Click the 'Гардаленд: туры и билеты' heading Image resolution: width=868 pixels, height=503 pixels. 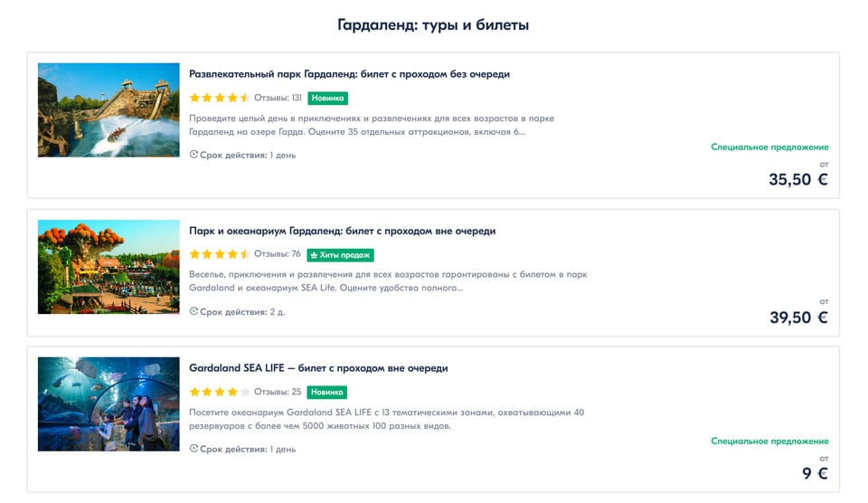click(433, 25)
